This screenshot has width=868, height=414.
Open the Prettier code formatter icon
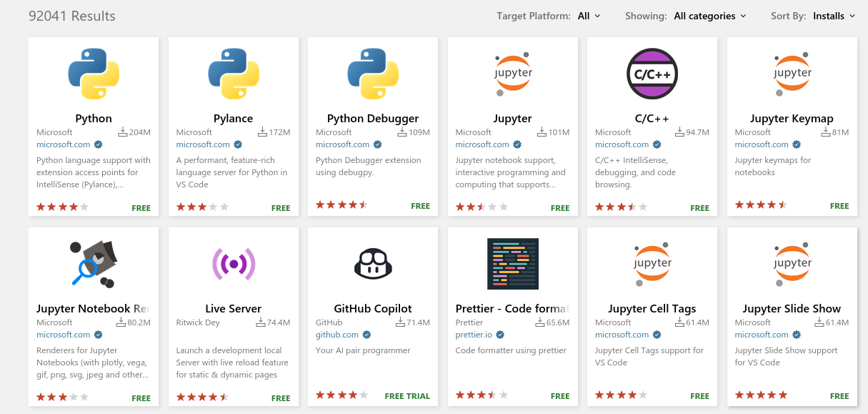(513, 264)
